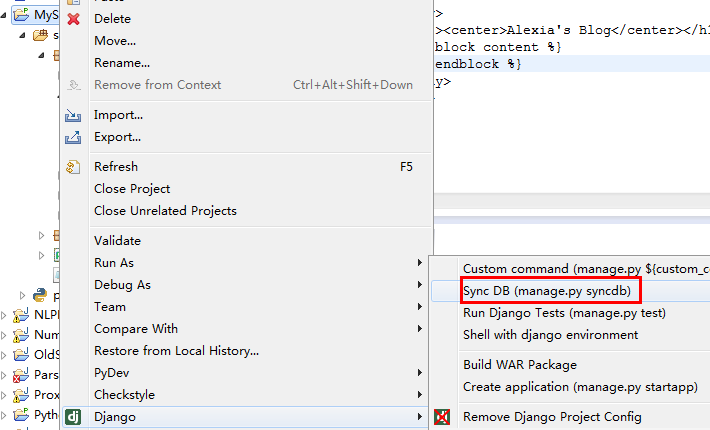This screenshot has width=710, height=430.
Task: Click the Import icon in menu
Action: pyautogui.click(x=73, y=115)
